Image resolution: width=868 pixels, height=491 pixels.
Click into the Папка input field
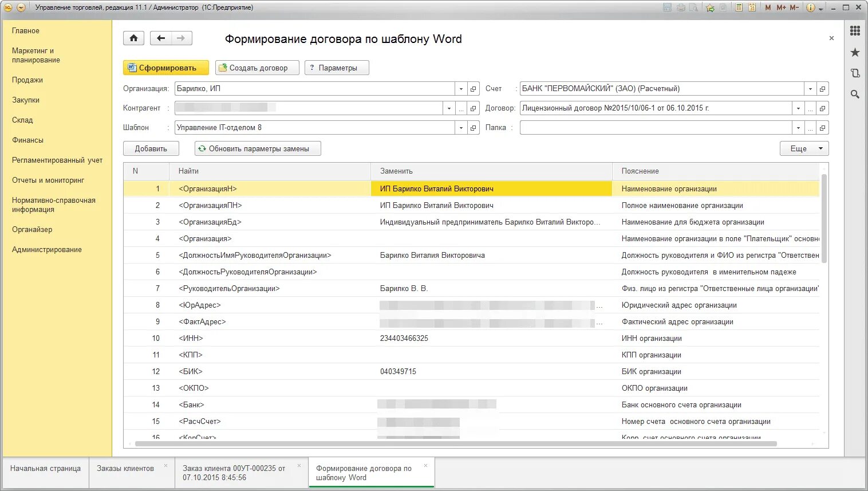pos(656,128)
